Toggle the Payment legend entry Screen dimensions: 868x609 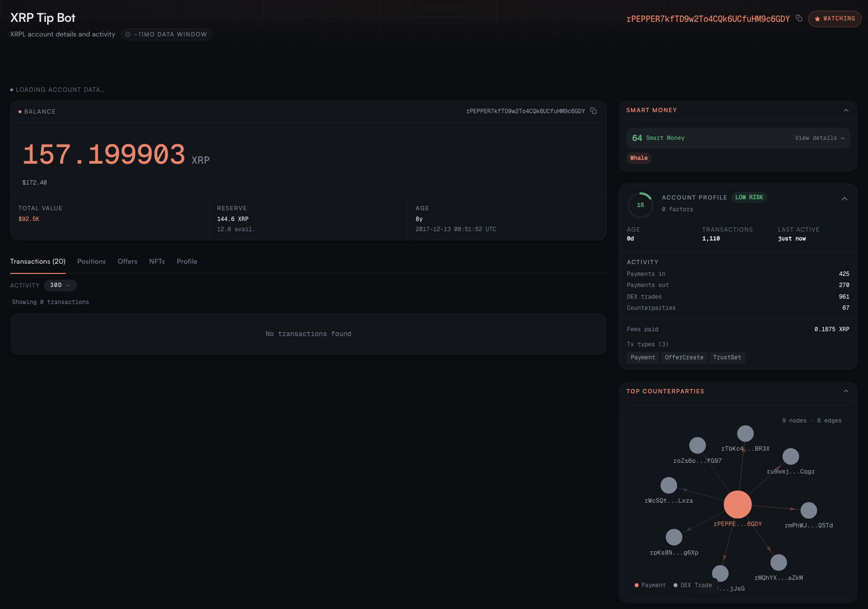tap(650, 585)
